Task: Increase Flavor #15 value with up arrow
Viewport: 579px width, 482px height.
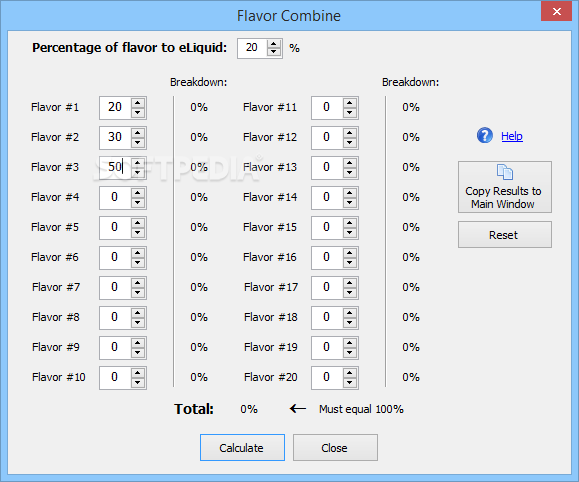Action: pos(350,223)
